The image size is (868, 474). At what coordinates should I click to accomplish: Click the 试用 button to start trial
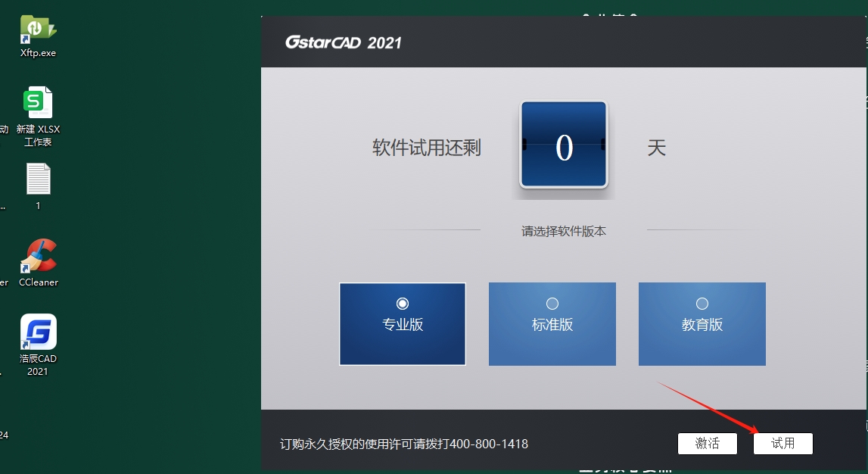coord(783,444)
